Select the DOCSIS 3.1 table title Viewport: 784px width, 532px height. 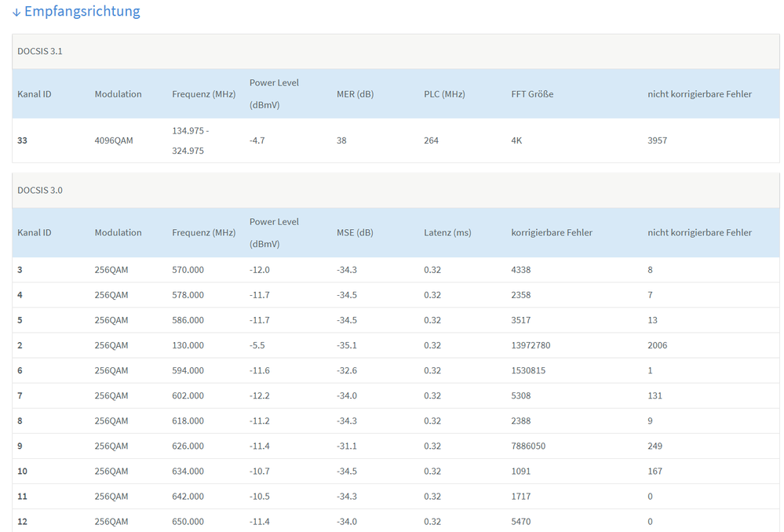click(40, 51)
